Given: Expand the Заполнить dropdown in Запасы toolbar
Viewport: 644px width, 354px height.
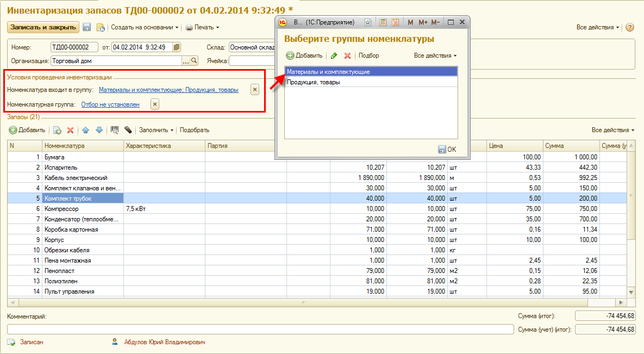Looking at the screenshot, I should pos(156,130).
